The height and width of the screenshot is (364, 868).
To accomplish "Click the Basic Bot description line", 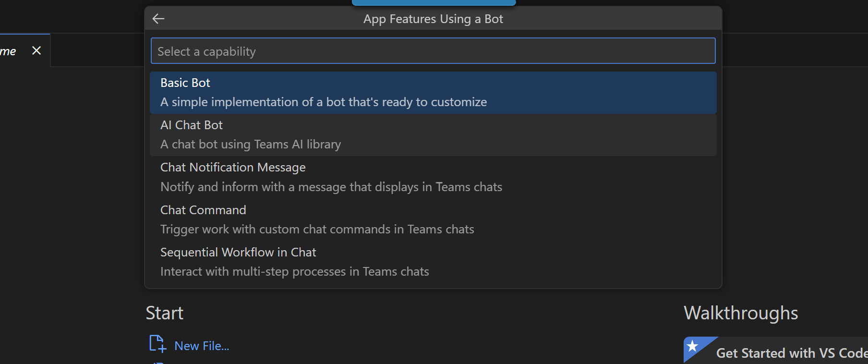I will pos(323,102).
